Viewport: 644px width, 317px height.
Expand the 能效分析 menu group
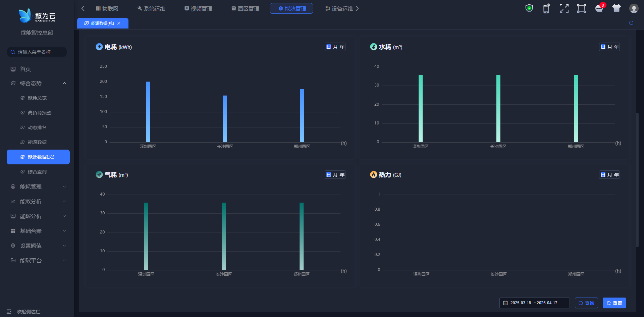38,201
